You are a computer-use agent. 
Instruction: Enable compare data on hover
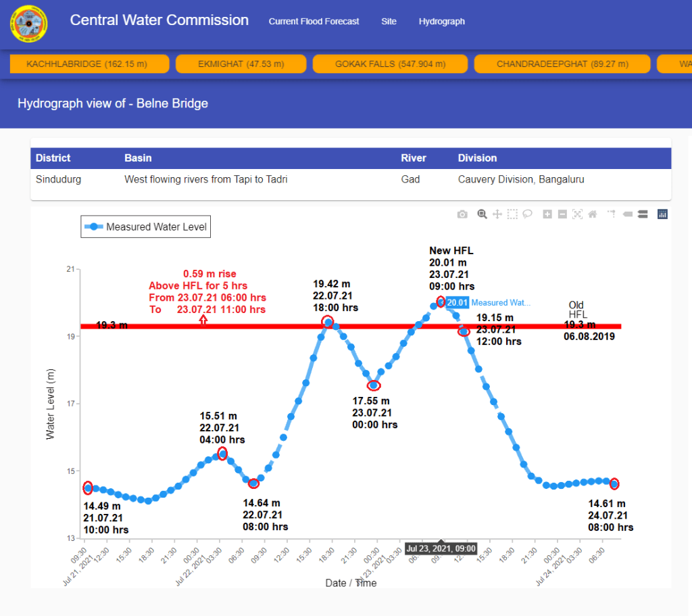pyautogui.click(x=643, y=214)
